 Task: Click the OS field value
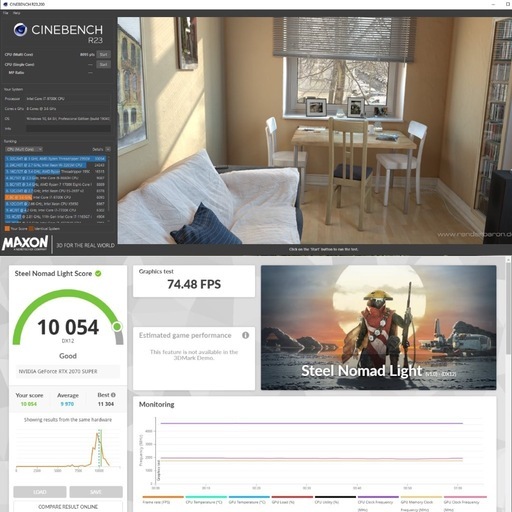click(x=68, y=119)
